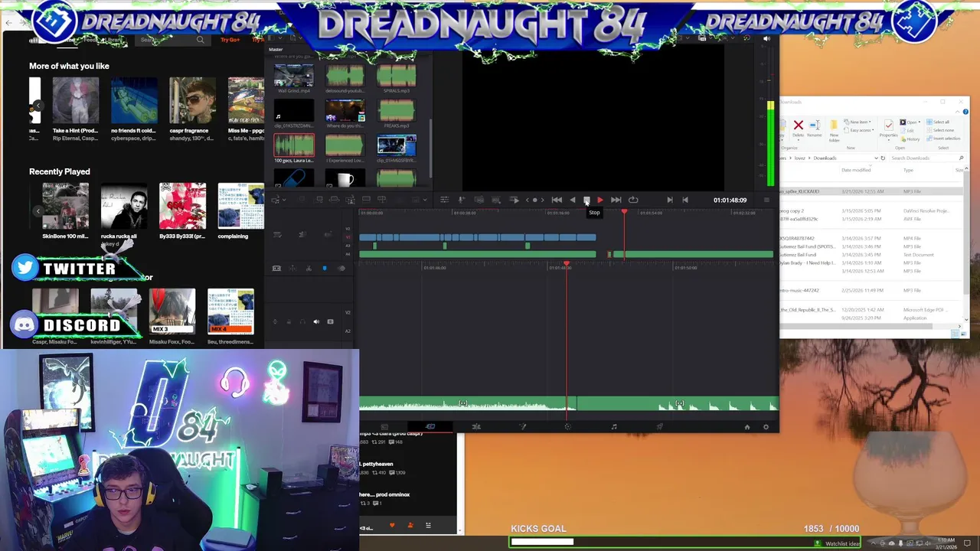Screen dimensions: 980x551
Task: Sort by the 'Date modified' column header
Action: click(856, 170)
